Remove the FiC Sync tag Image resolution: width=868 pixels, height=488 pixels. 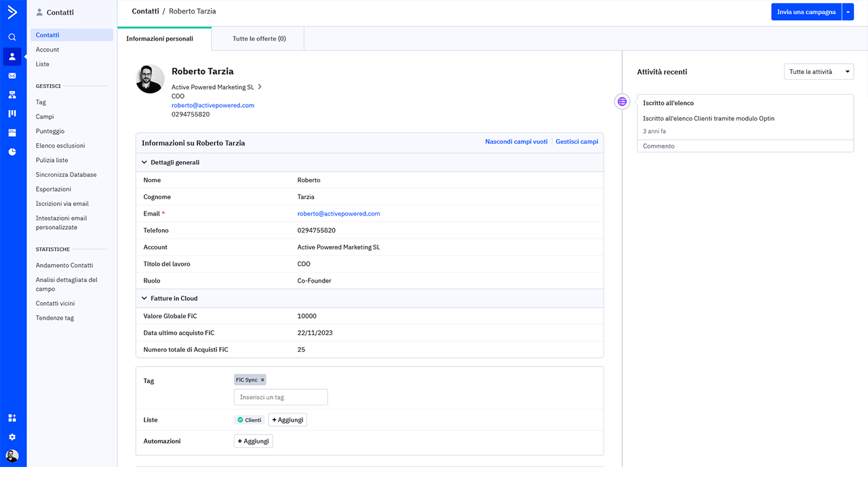point(262,380)
